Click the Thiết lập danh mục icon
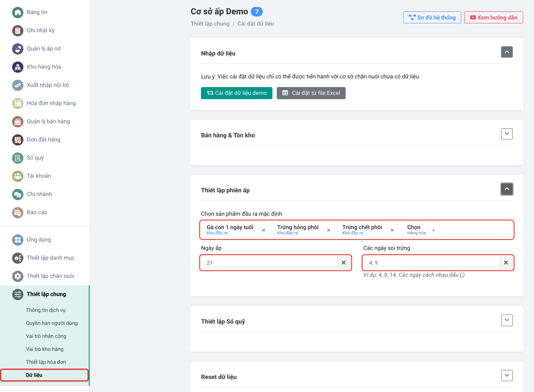Viewport: 534px width, 392px height. pyautogui.click(x=18, y=258)
